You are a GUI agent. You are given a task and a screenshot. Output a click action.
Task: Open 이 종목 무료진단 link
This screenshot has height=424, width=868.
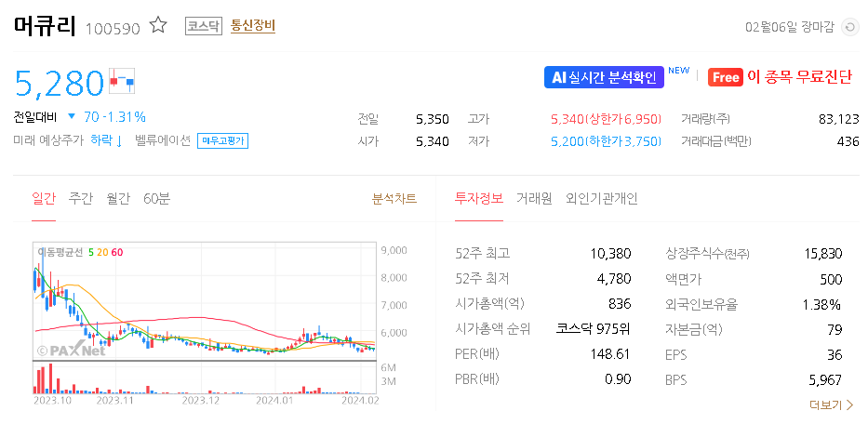[799, 77]
